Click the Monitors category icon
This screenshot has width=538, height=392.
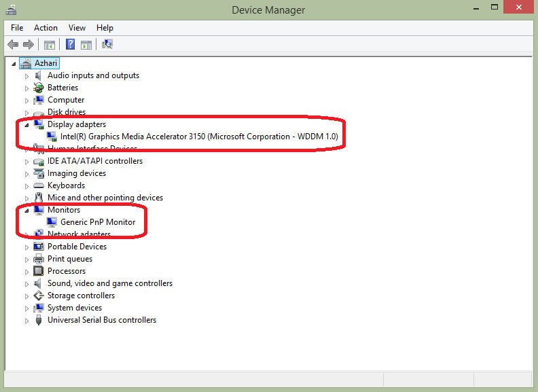(39, 210)
